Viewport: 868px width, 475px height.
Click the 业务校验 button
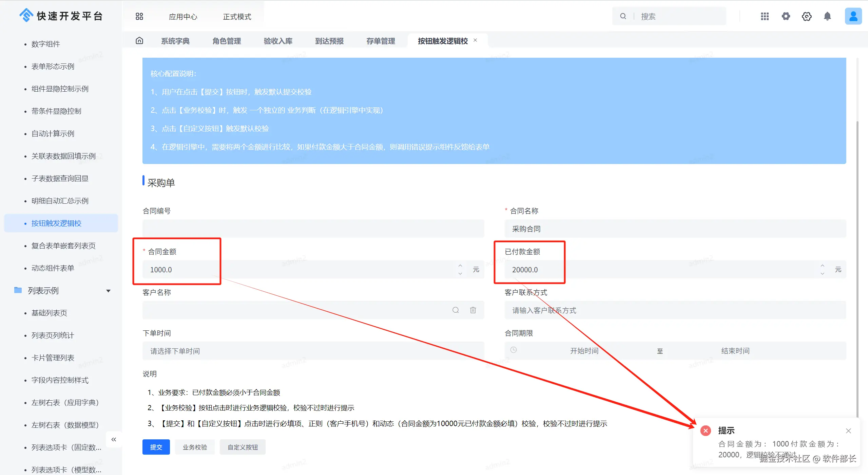click(195, 447)
